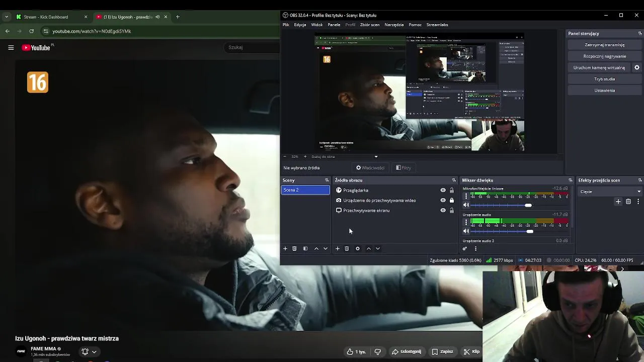Open the Narzędzia menu
The image size is (644, 362).
coord(394,25)
